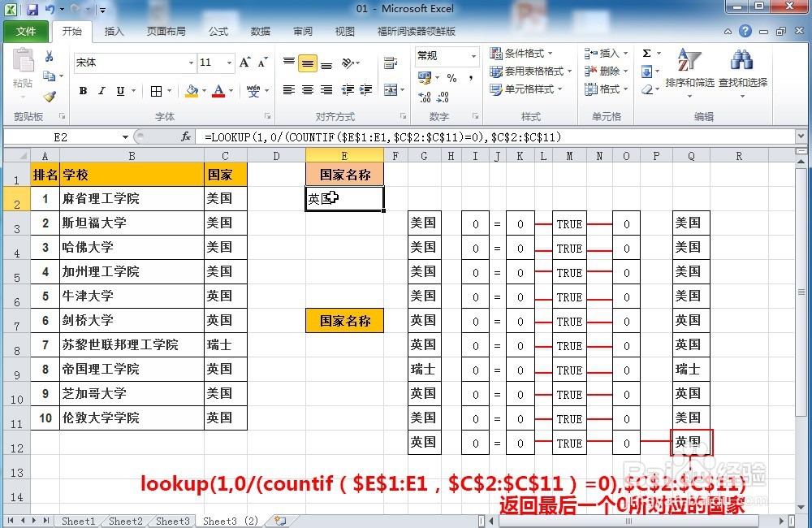Image resolution: width=812 pixels, height=528 pixels.
Task: Click the text orientation icon
Action: [348, 63]
